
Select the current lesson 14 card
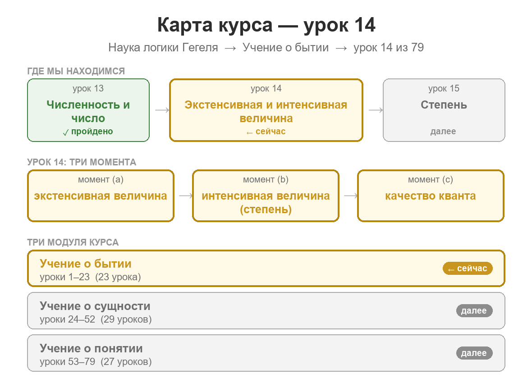(x=266, y=110)
